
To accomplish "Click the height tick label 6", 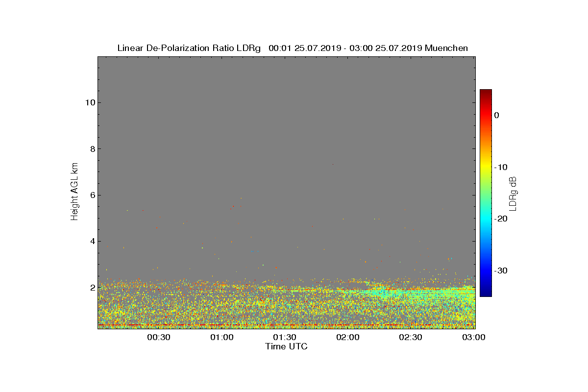I will [92, 195].
